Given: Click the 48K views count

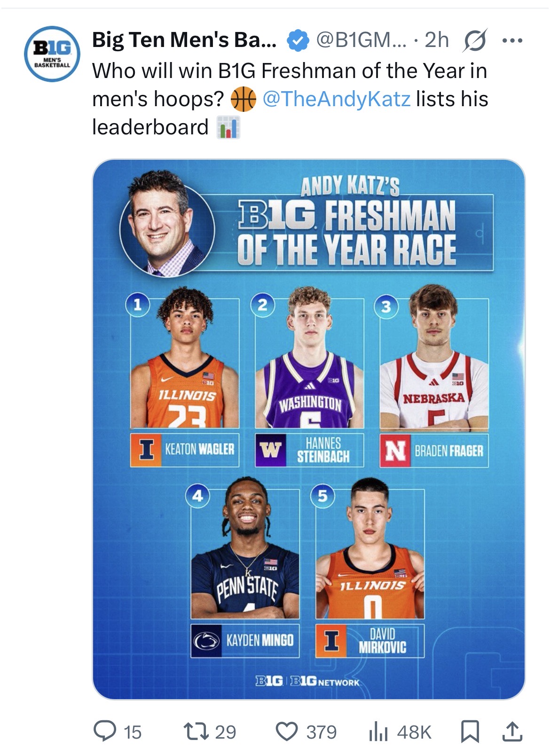Looking at the screenshot, I should click(x=414, y=732).
